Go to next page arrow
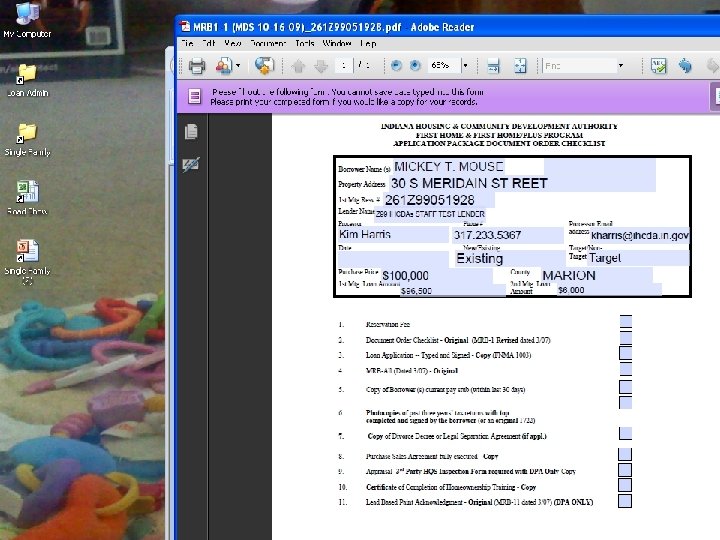Viewport: 720px width, 540px height. (321, 67)
